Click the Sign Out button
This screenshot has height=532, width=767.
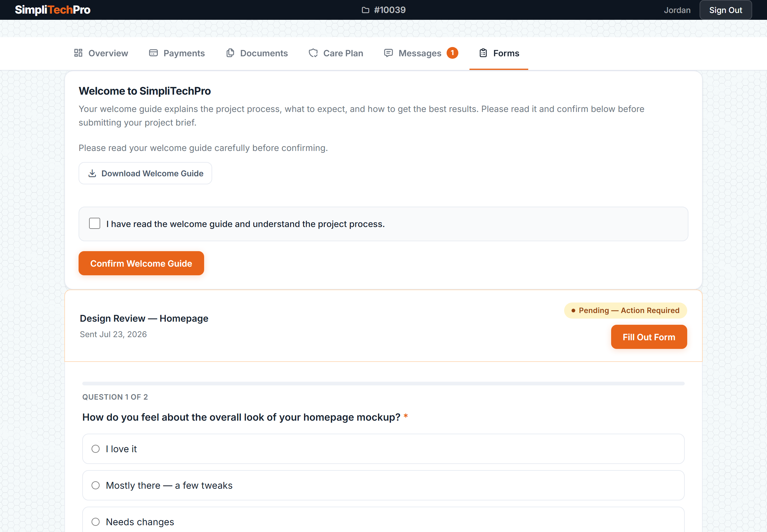(x=725, y=10)
